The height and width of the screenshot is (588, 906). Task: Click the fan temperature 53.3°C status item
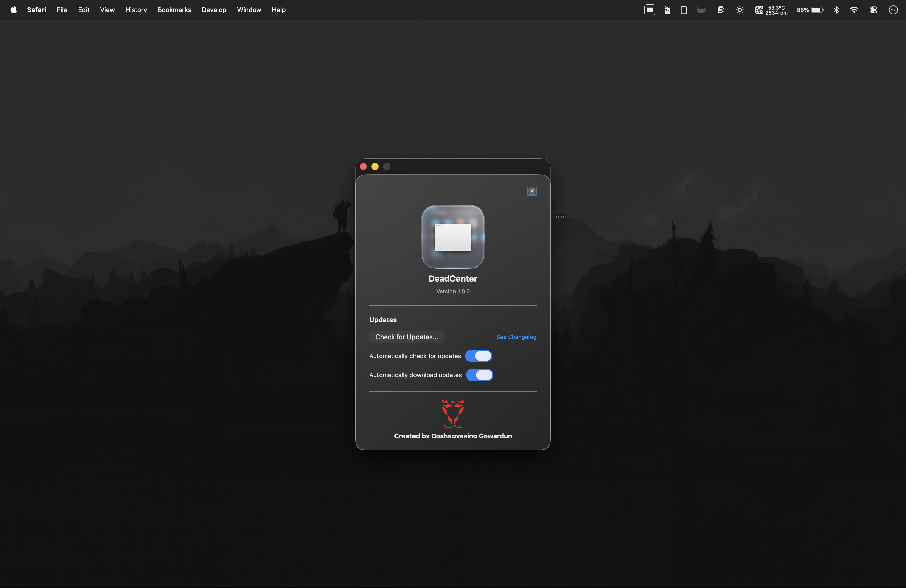(x=771, y=10)
